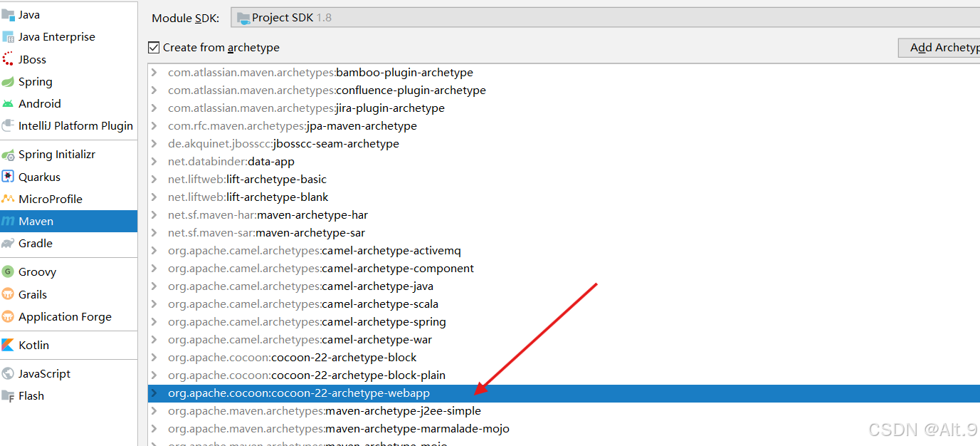Viewport: 980px width, 446px height.
Task: Select Gradle in project type list
Action: pos(68,244)
